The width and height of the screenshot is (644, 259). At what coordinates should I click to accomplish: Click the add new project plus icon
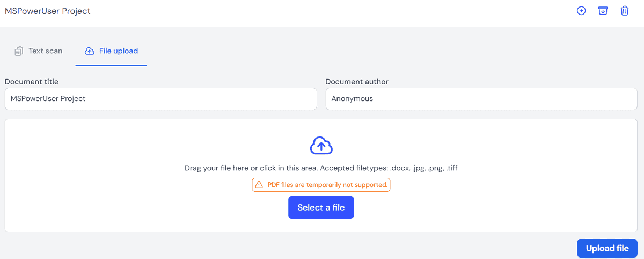click(581, 11)
